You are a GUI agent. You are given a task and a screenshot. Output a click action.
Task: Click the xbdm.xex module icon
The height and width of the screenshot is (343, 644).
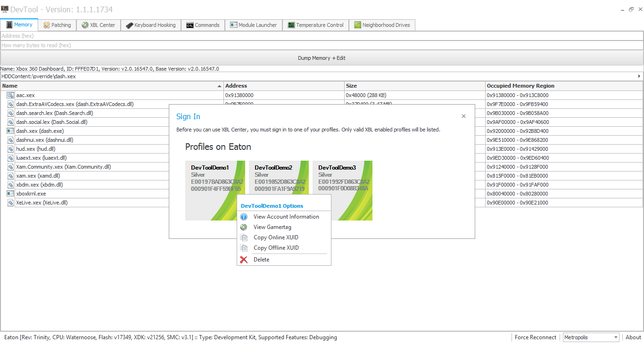(10, 185)
